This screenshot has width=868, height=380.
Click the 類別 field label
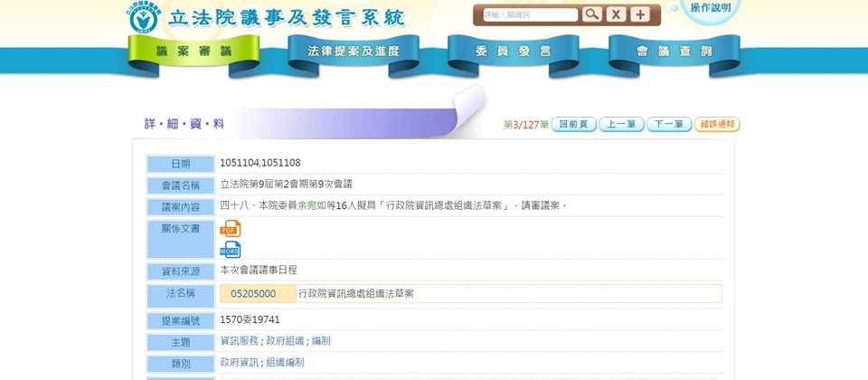click(x=181, y=364)
